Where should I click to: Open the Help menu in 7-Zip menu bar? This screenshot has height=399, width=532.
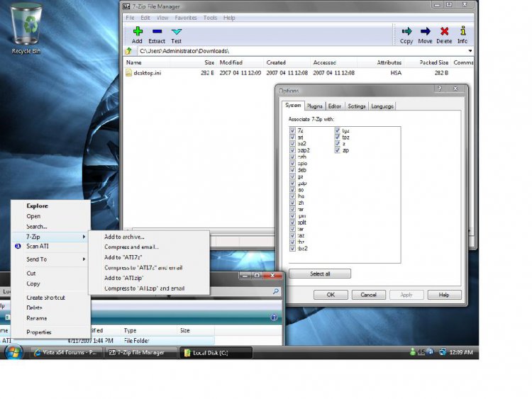[x=229, y=18]
